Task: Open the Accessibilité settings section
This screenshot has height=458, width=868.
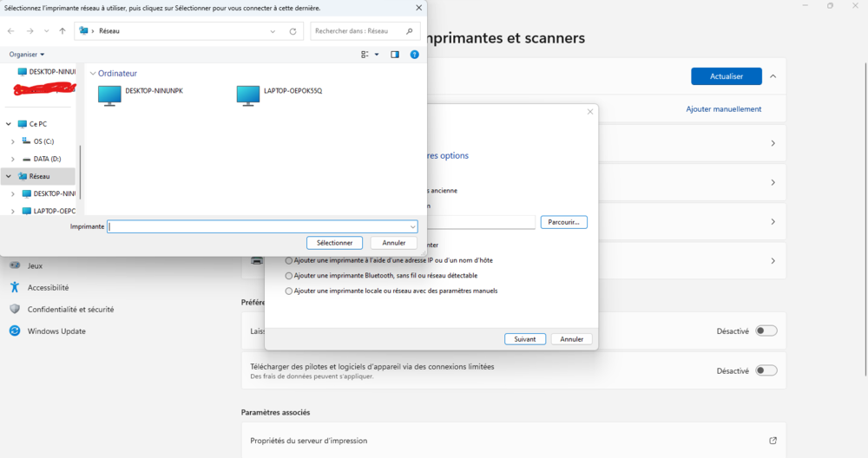Action: (48, 287)
